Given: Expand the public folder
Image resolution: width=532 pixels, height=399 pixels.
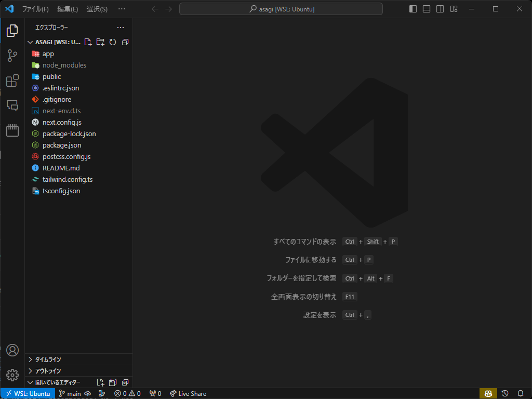Looking at the screenshot, I should (79, 77).
